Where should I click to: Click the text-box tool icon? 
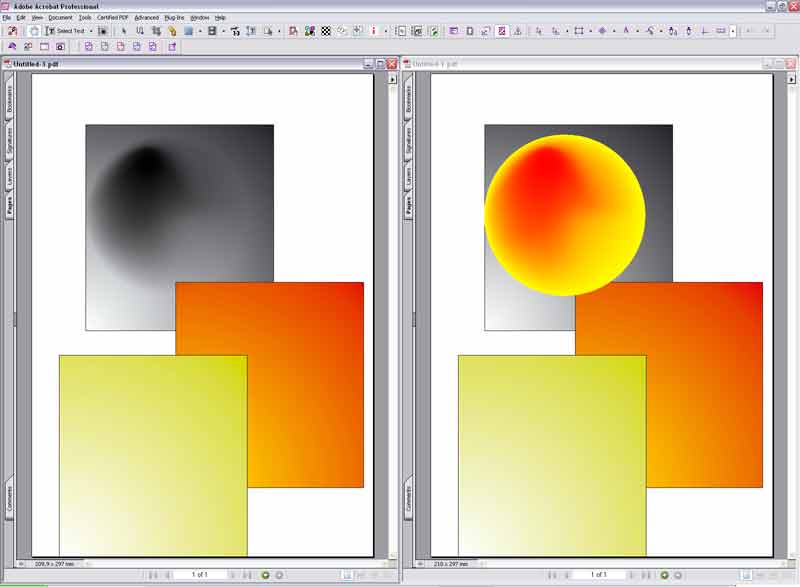251,31
